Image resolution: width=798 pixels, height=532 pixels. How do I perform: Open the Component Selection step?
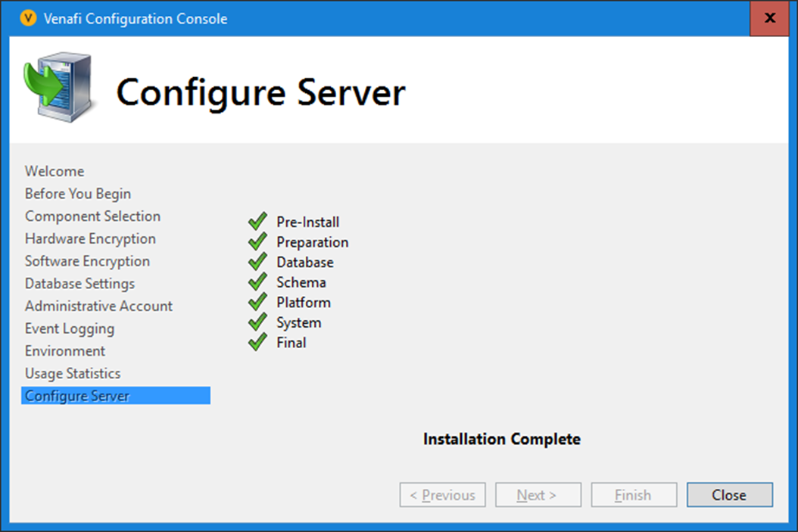(x=92, y=216)
